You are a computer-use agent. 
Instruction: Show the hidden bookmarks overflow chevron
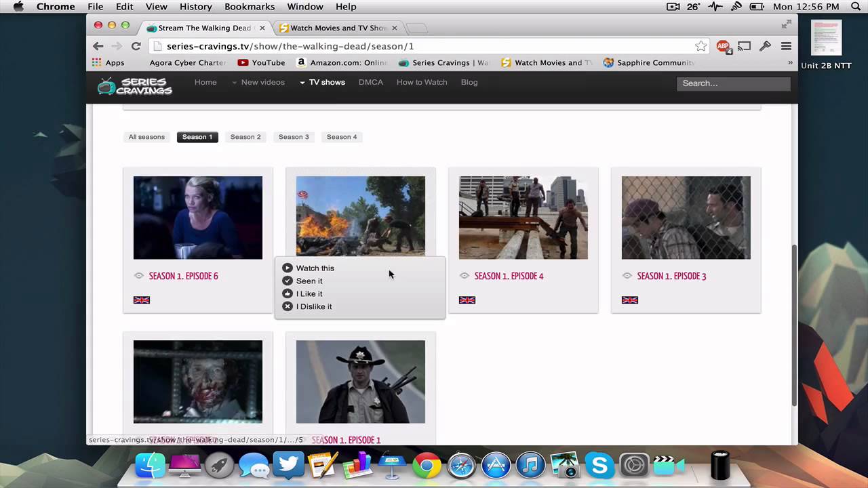[x=790, y=62]
